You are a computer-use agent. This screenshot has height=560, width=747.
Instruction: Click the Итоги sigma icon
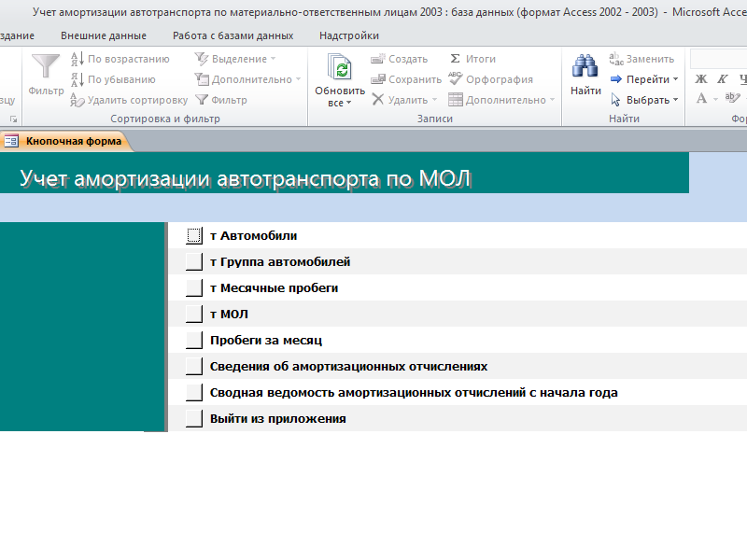click(x=472, y=59)
